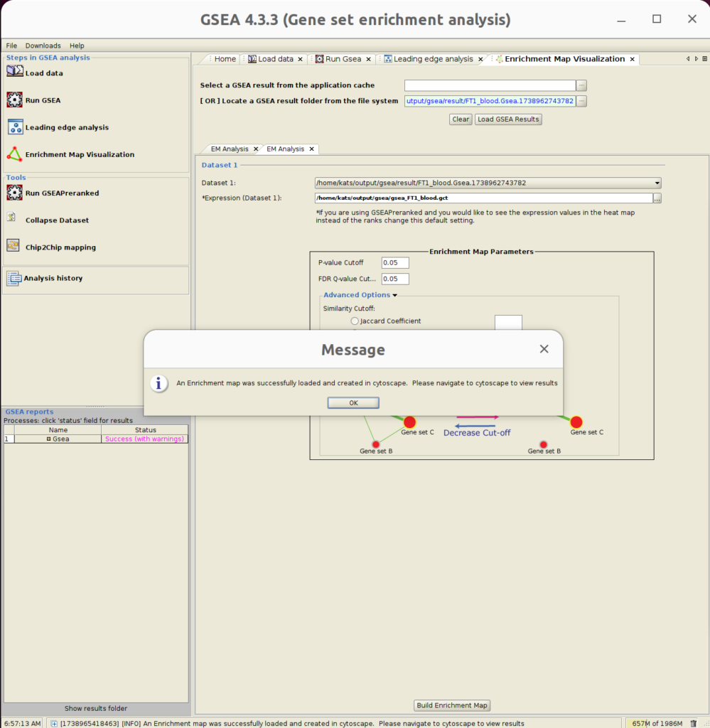This screenshot has height=728, width=710.
Task: Click the trash garbage-collect icon in status bar
Action: click(x=693, y=723)
